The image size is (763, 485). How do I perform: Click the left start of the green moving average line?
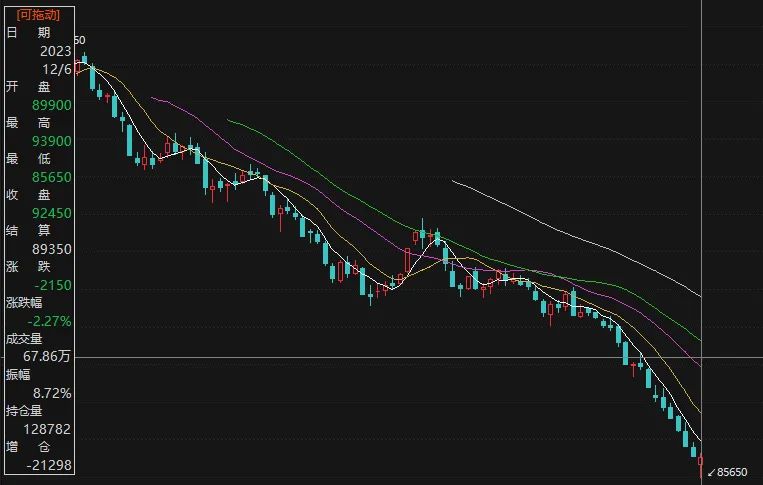point(228,120)
